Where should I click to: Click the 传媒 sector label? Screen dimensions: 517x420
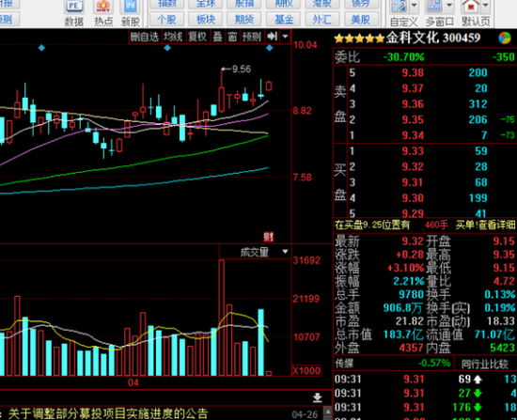tap(345, 364)
